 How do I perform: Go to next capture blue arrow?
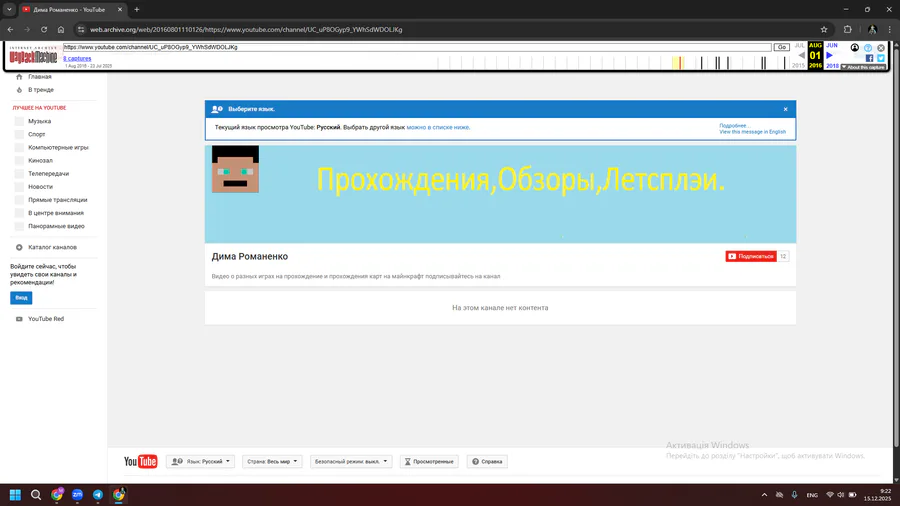pyautogui.click(x=829, y=56)
